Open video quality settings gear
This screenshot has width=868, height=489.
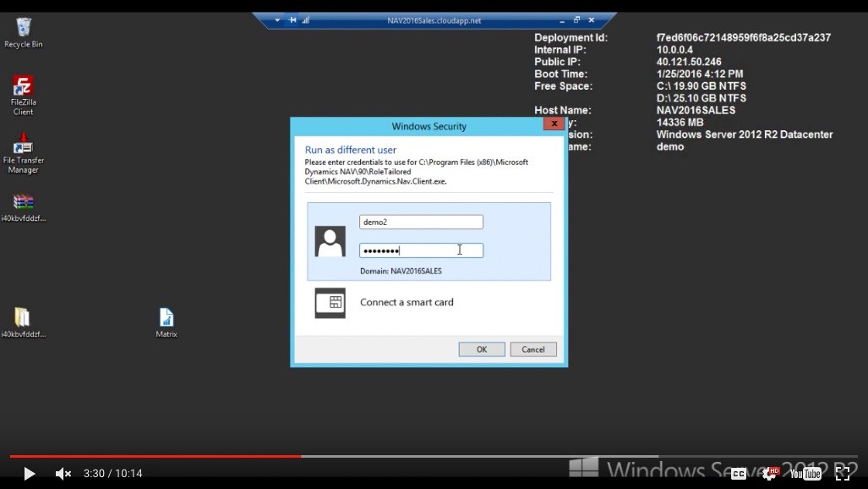[x=770, y=474]
